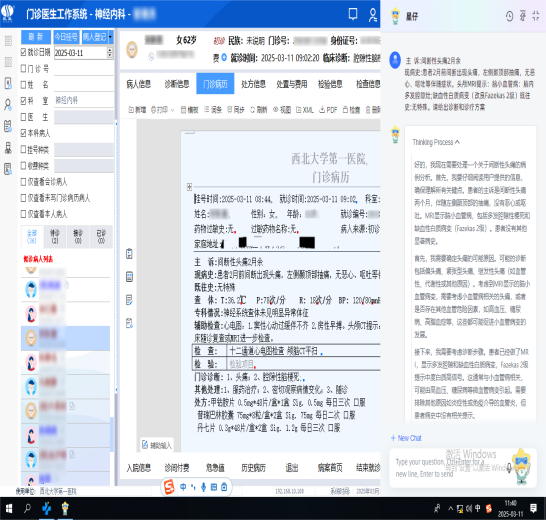546x520 pixels.
Task: Select the 待诊 patient list tab
Action: (x=55, y=236)
